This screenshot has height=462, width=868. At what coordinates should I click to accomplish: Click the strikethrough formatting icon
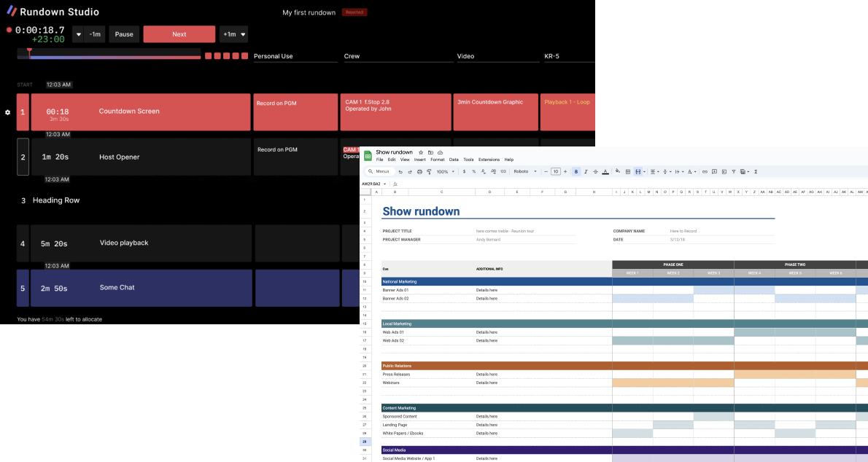(x=596, y=171)
